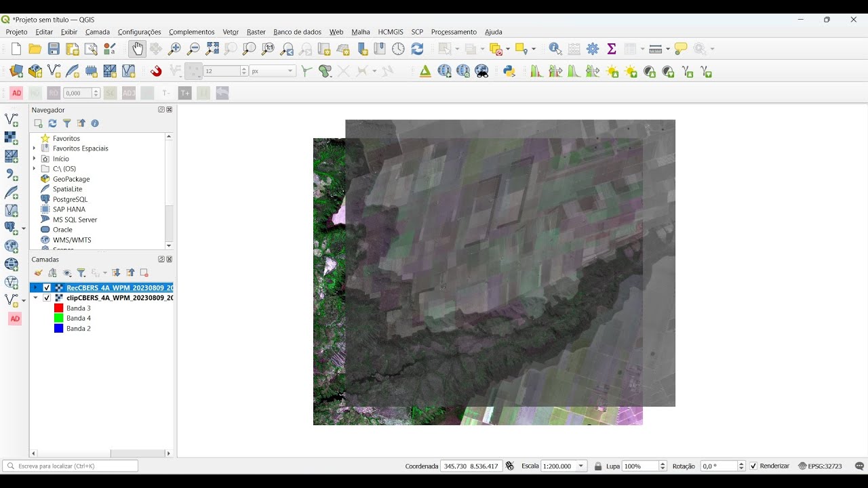
Task: Decrease raster brightness sun icon
Action: click(631, 71)
